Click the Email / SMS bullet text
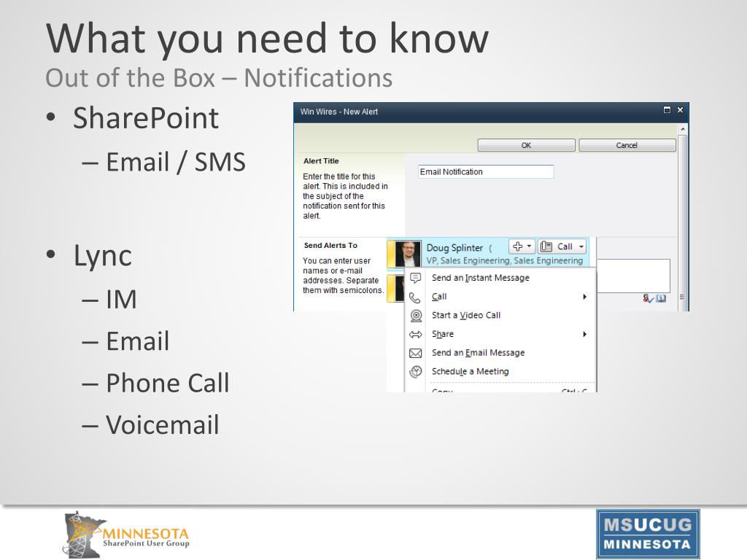747x560 pixels. [x=176, y=162]
